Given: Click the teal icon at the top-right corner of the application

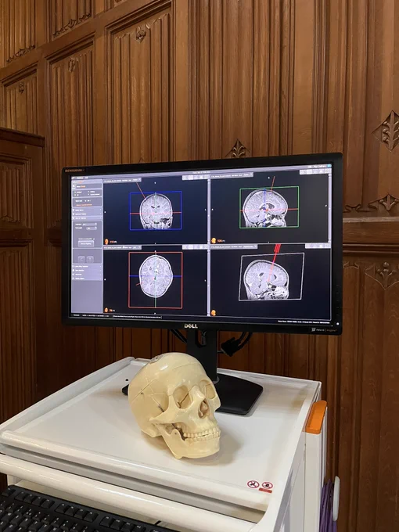Looking at the screenshot, I should click(x=329, y=166).
